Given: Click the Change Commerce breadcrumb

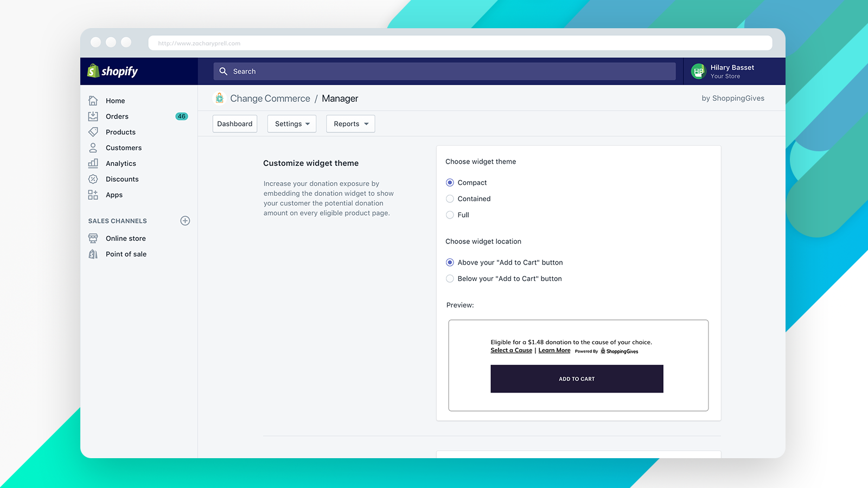Looking at the screenshot, I should pos(270,98).
